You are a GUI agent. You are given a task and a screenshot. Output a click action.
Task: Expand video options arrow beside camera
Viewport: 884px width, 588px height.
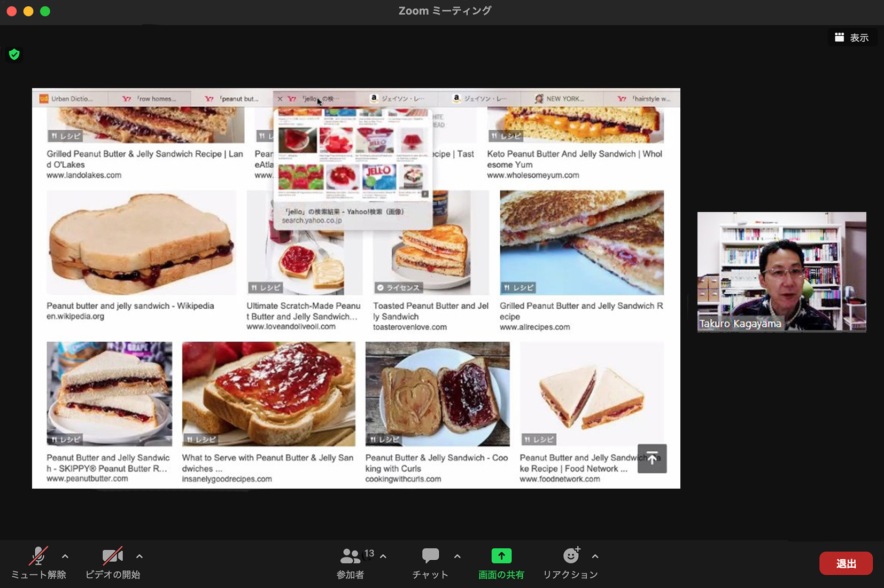[139, 556]
